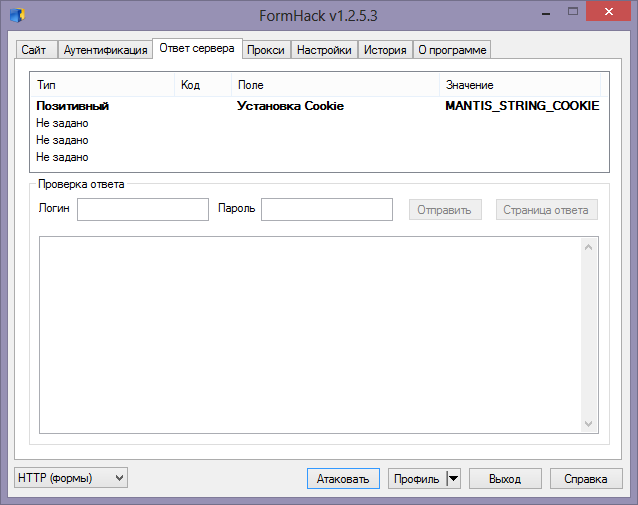Click the FormHack app icon in title bar
Viewport: 638px width, 505px height.
pyautogui.click(x=18, y=15)
